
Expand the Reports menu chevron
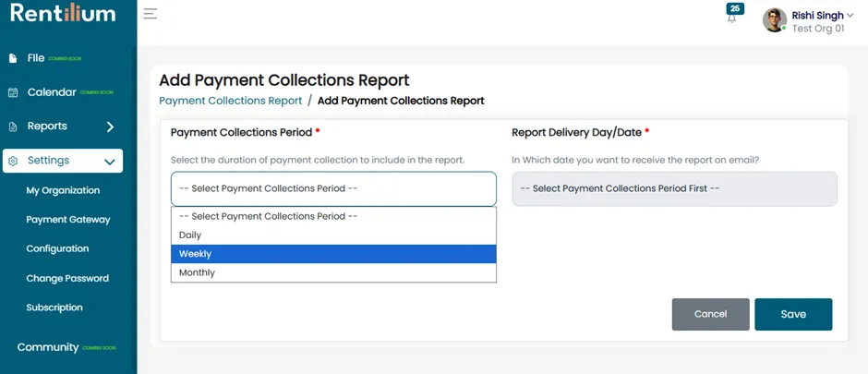point(110,127)
